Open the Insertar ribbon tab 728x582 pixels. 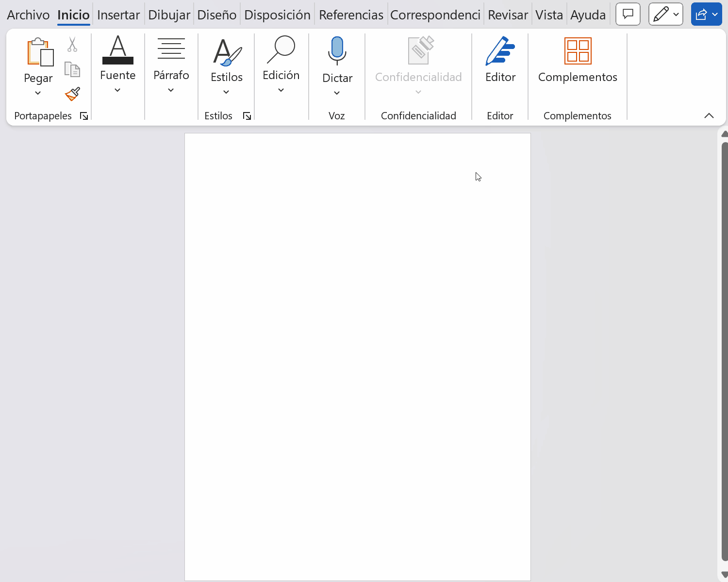118,15
